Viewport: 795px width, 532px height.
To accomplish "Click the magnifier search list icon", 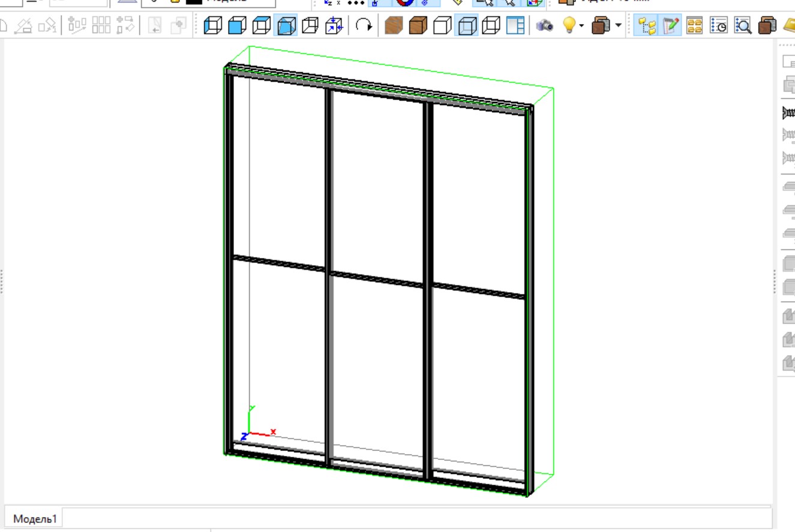I will 743,26.
